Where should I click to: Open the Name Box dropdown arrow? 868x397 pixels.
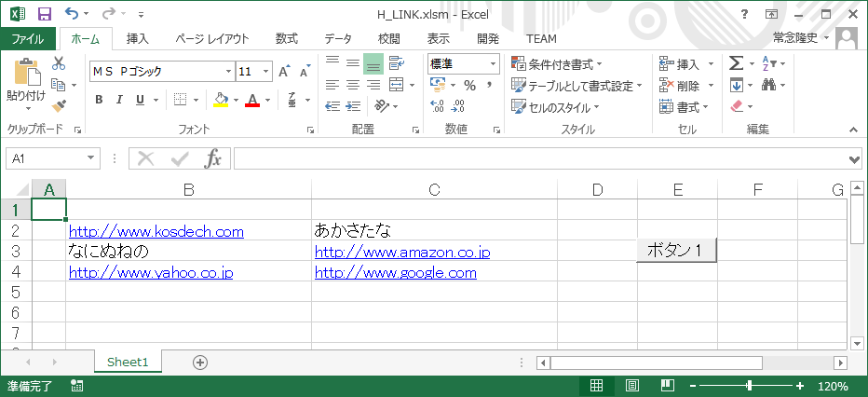(90, 159)
